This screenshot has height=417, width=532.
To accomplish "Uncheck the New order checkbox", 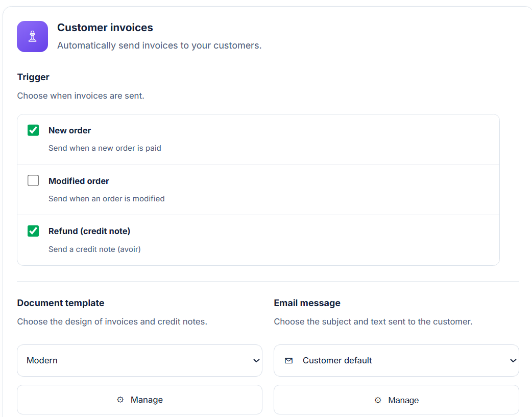I will (33, 130).
